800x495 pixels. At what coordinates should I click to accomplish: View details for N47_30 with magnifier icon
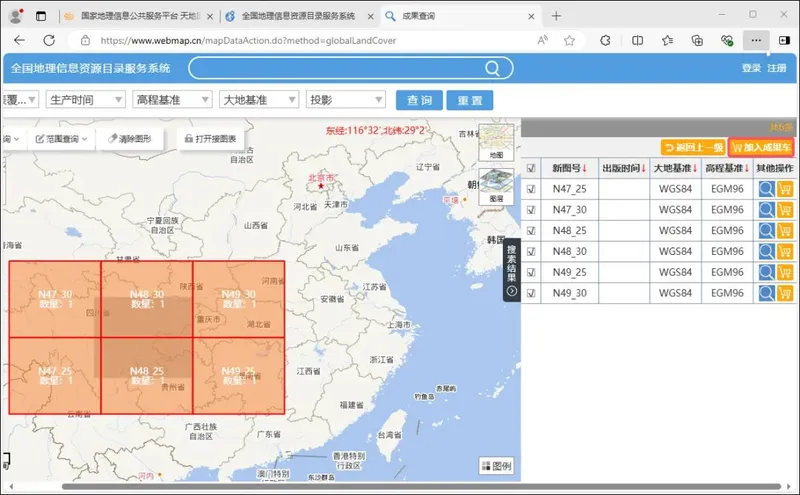[766, 210]
